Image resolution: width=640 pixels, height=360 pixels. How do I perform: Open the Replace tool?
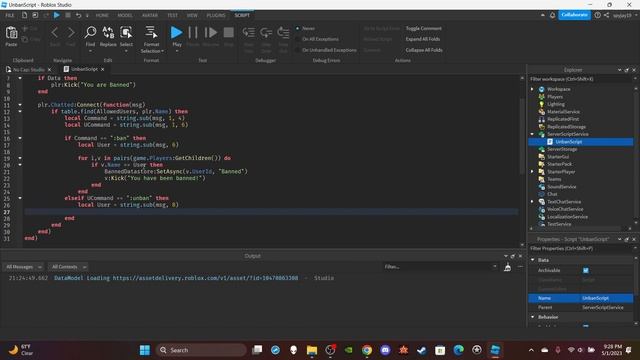click(x=108, y=32)
